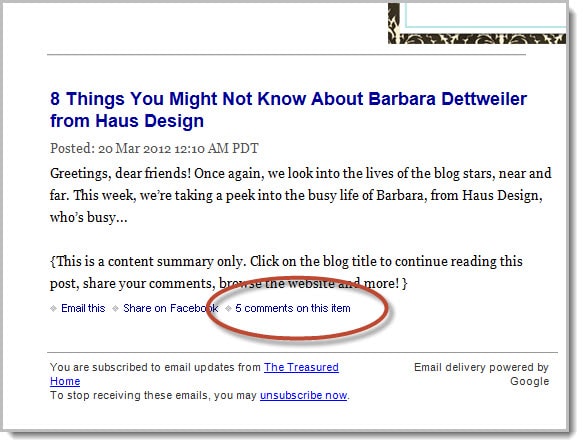584x447 pixels.
Task: Open the '8 Things You Might Not Know' title link
Action: point(288,110)
